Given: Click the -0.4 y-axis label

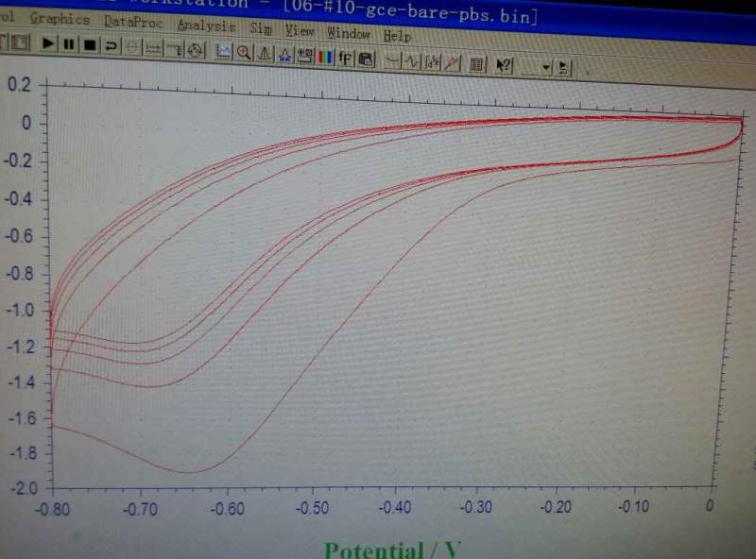Looking at the screenshot, I should pyautogui.click(x=18, y=198).
